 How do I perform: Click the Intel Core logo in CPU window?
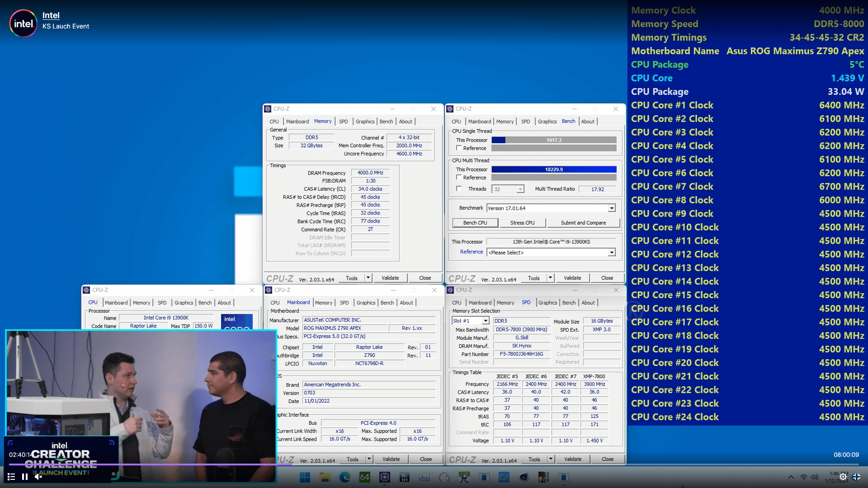coord(237,322)
